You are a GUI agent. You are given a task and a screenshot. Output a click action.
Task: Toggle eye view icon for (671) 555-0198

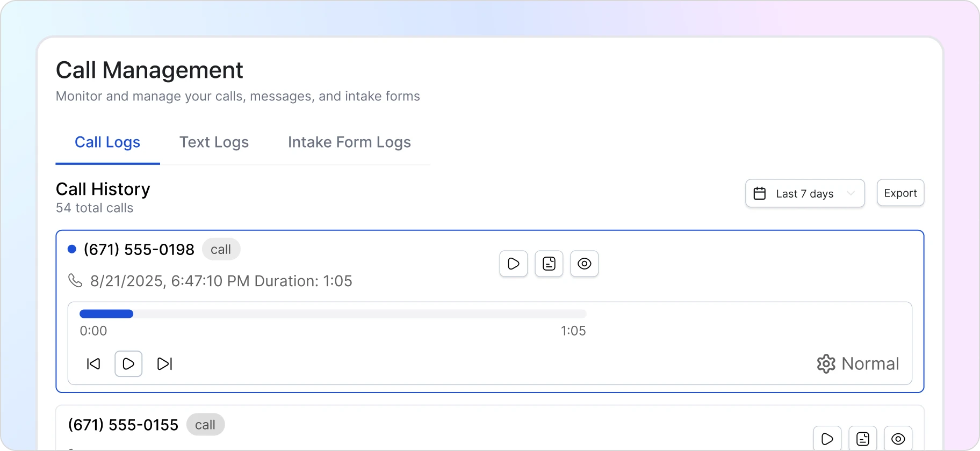click(584, 264)
